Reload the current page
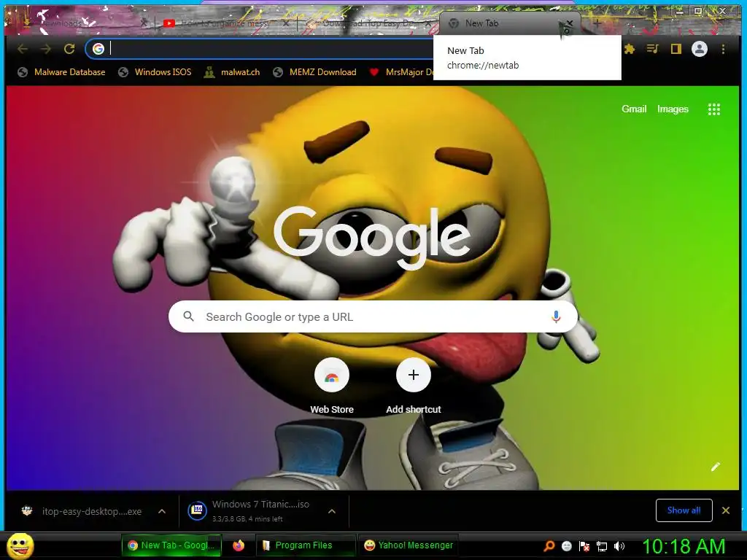The height and width of the screenshot is (560, 747). (x=69, y=49)
